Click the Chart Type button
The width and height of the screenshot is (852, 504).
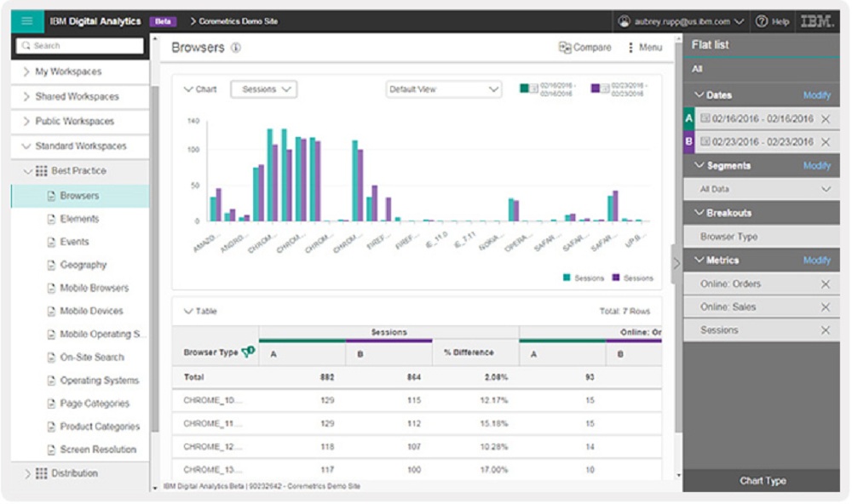click(x=762, y=481)
